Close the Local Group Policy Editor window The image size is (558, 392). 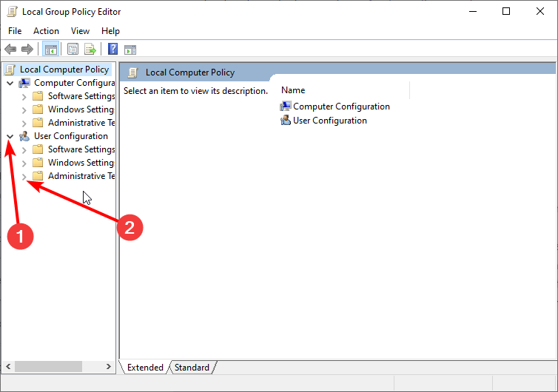click(x=539, y=12)
